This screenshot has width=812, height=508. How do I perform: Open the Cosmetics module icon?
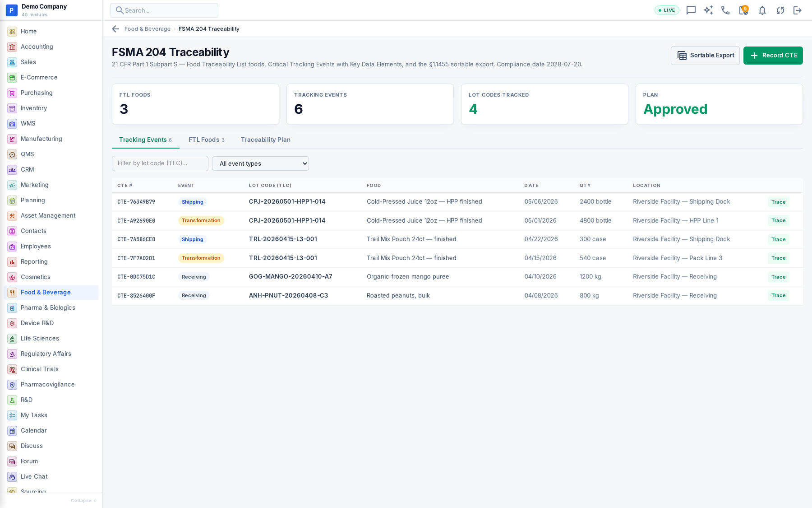pyautogui.click(x=12, y=277)
